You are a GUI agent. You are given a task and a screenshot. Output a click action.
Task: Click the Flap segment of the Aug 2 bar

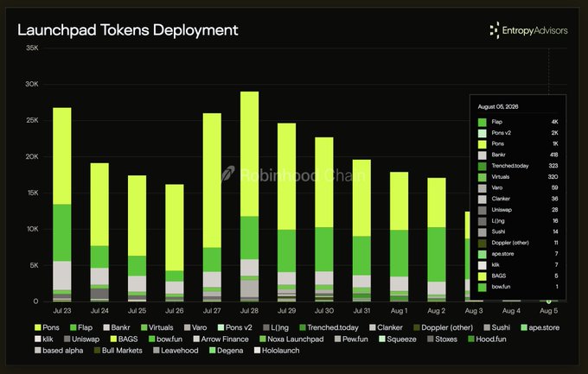tap(437, 255)
